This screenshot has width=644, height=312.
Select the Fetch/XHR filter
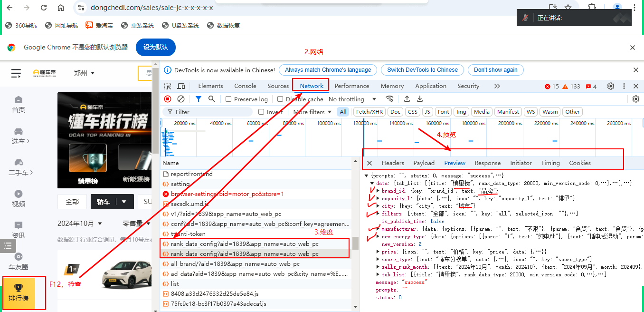369,112
